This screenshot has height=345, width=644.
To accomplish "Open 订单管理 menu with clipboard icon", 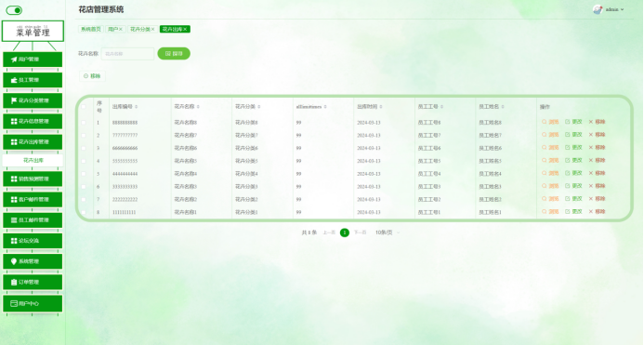I will click(33, 282).
